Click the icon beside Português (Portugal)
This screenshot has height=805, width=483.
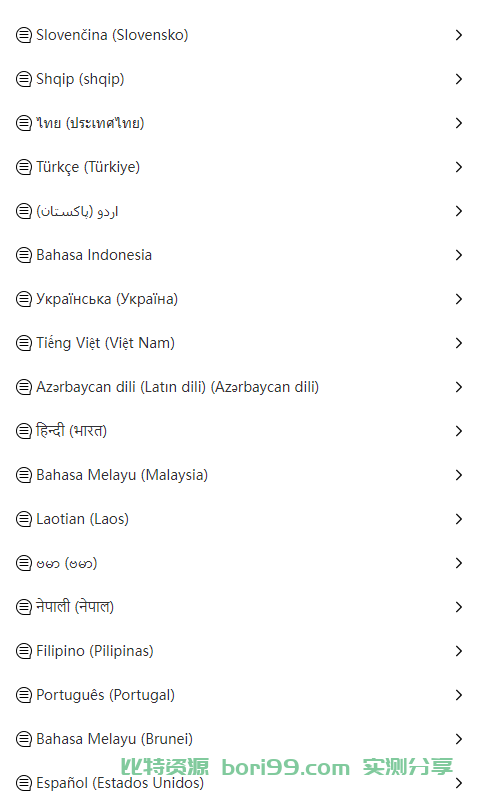[x=24, y=695]
